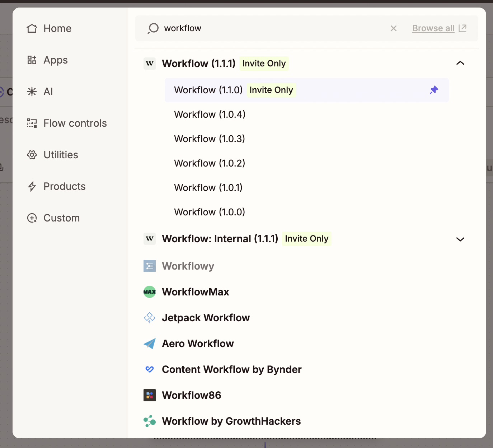Select the Workflow (1.1.1) app title
This screenshot has width=493, height=448.
(x=199, y=64)
